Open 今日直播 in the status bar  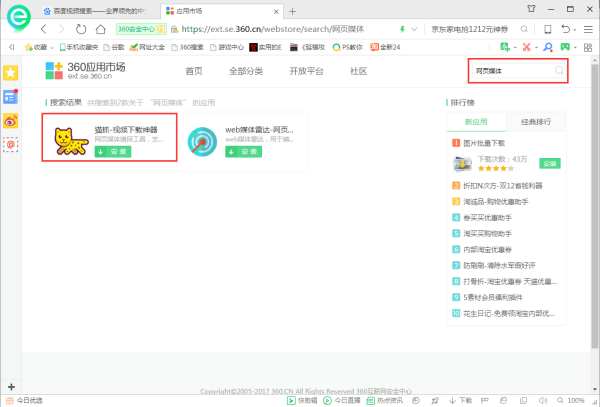342,400
